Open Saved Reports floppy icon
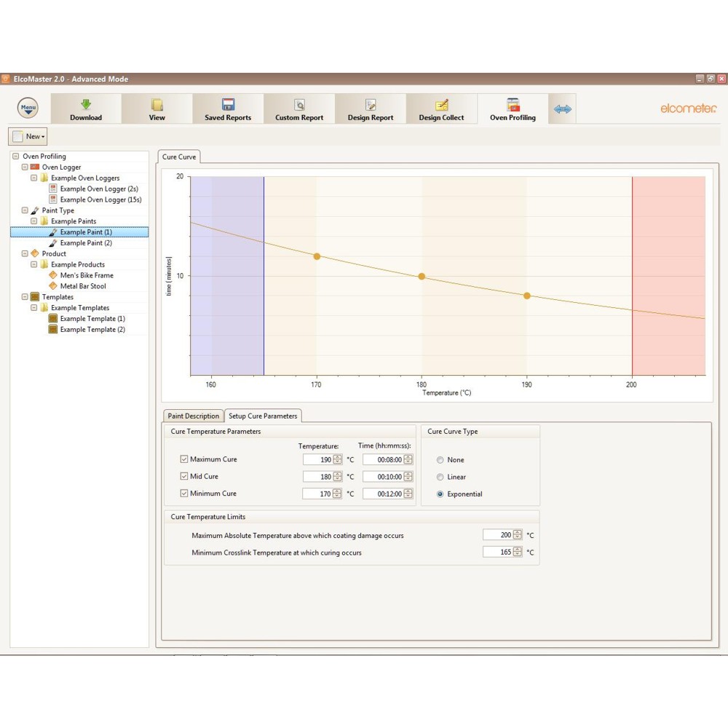The image size is (728, 728). tap(228, 104)
